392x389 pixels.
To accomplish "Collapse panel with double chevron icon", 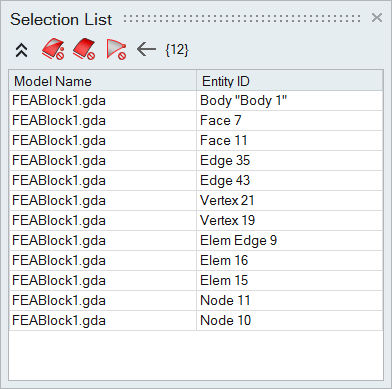I will point(22,50).
